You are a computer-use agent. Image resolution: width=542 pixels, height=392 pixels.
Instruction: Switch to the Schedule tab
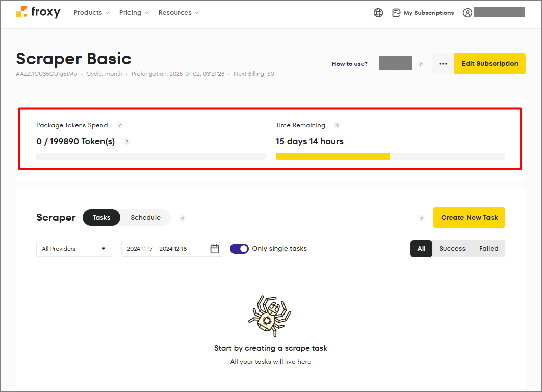click(x=145, y=218)
